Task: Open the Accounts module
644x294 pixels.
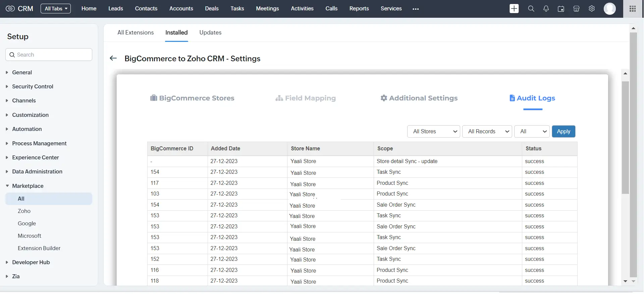Action: pos(181,9)
